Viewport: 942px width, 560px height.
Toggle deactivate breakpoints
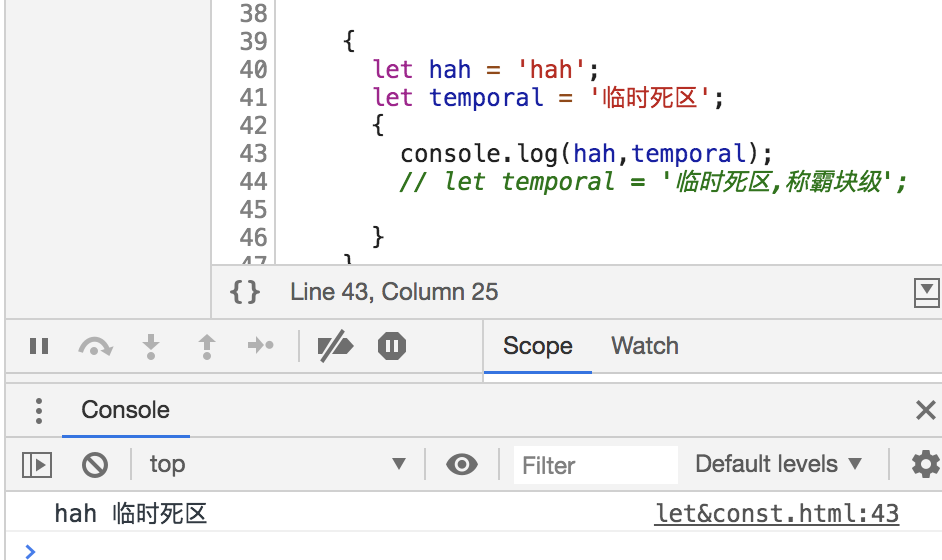pyautogui.click(x=335, y=347)
